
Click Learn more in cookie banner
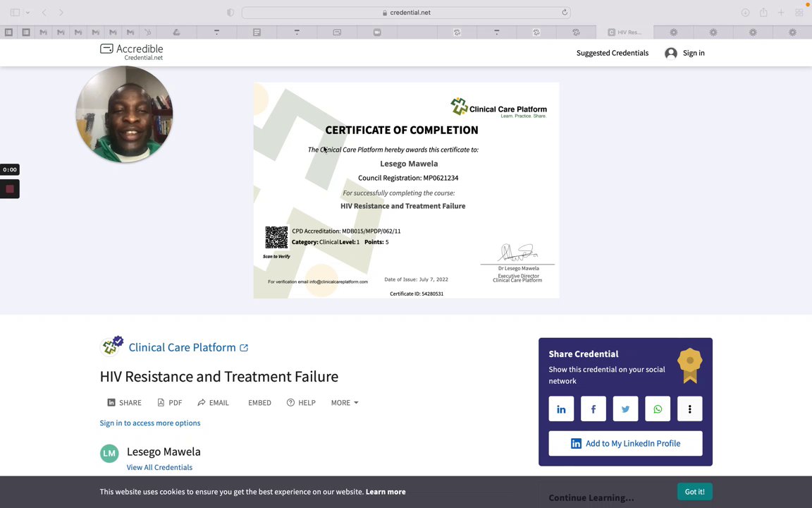(386, 492)
